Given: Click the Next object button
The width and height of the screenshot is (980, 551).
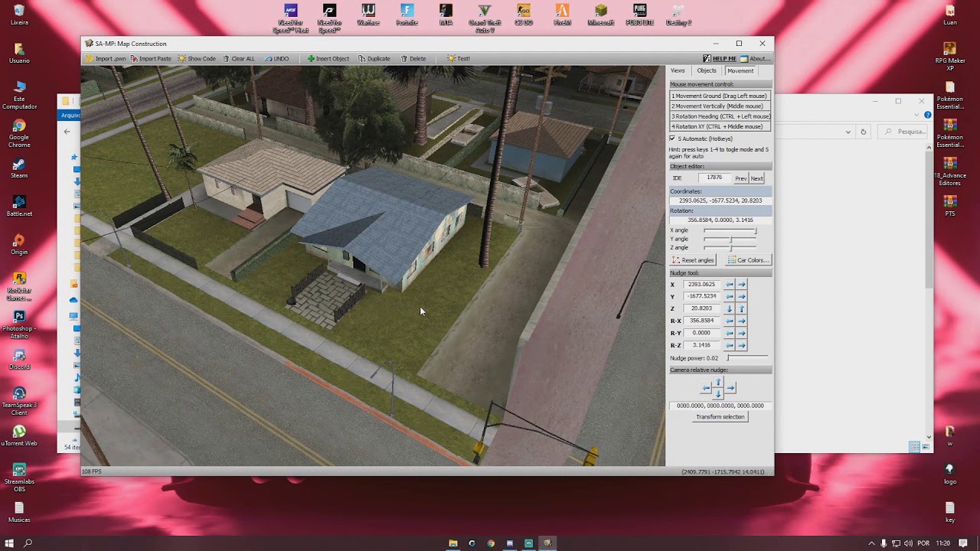Looking at the screenshot, I should pos(756,178).
